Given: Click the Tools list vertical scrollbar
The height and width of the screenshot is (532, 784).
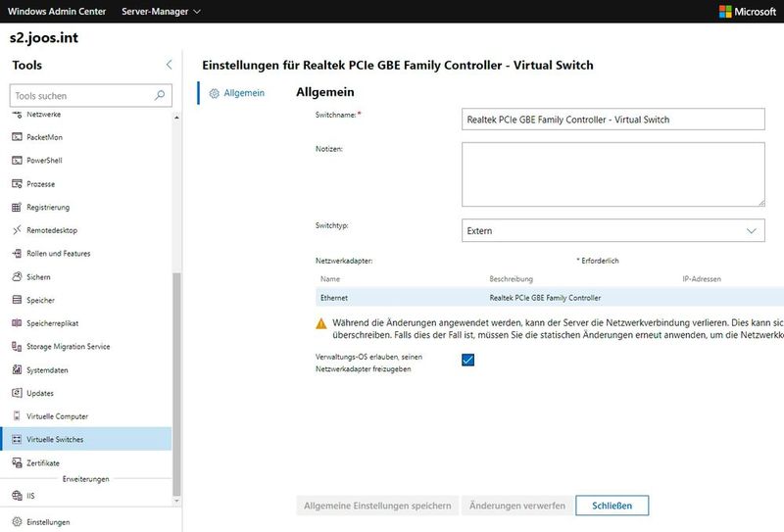Looking at the screenshot, I should (176, 383).
